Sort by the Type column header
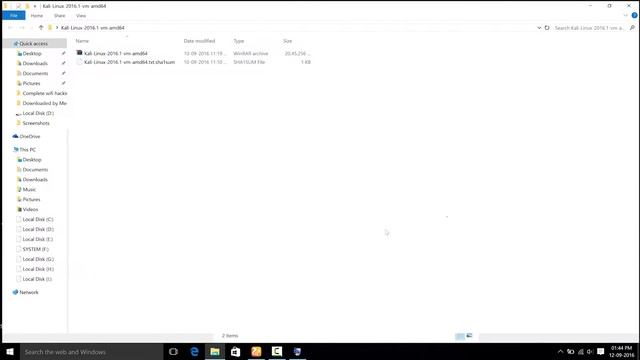This screenshot has width=640, height=360. pyautogui.click(x=239, y=41)
